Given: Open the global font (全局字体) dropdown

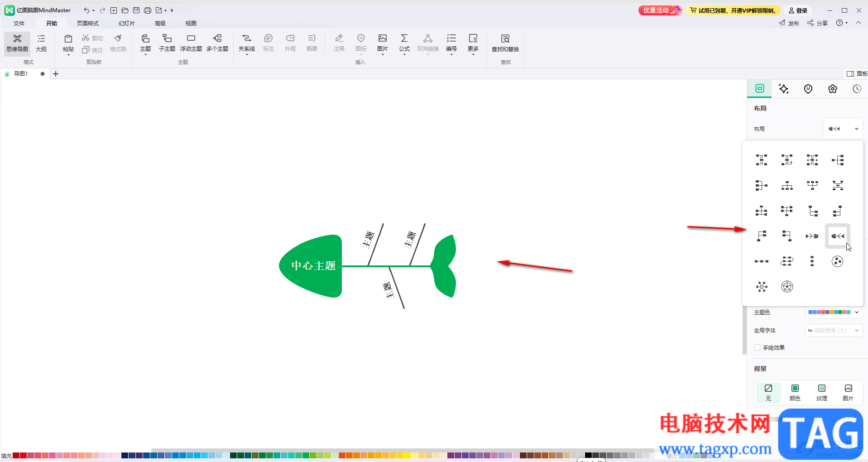Looking at the screenshot, I should click(x=834, y=330).
